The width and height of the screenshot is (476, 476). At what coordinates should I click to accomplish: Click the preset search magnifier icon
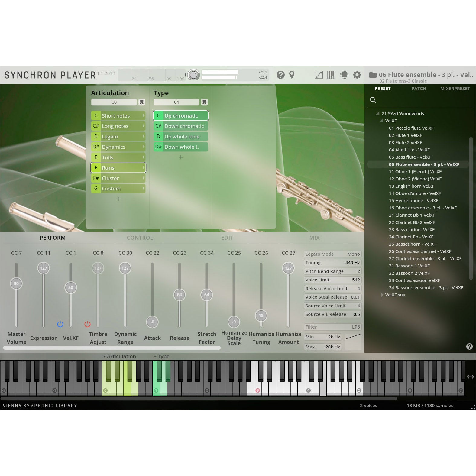[x=373, y=100]
